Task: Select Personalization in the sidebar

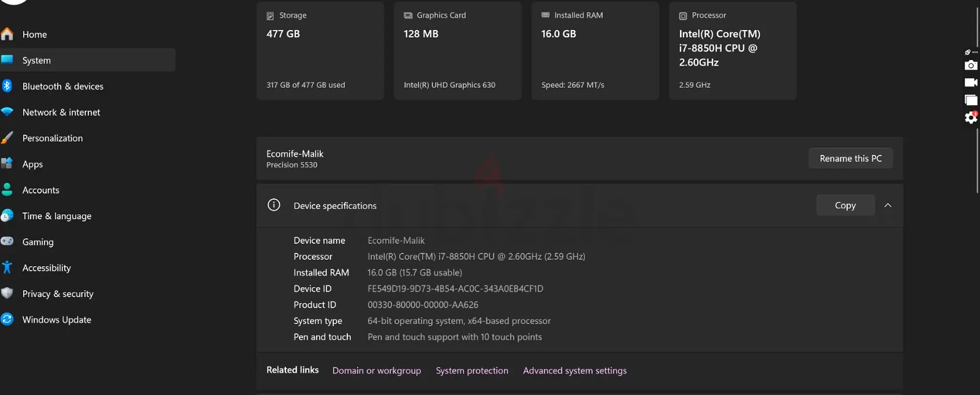Action: pyautogui.click(x=52, y=138)
